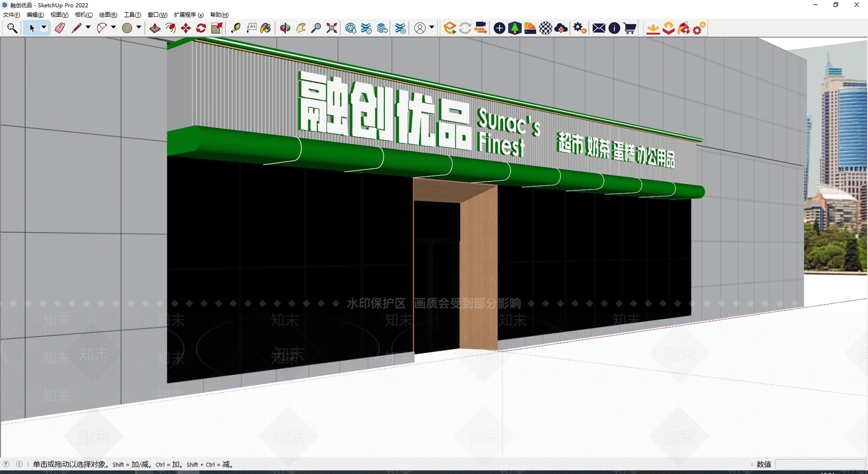The width and height of the screenshot is (868, 474).
Task: Open the 窗口(W) menu
Action: [157, 15]
